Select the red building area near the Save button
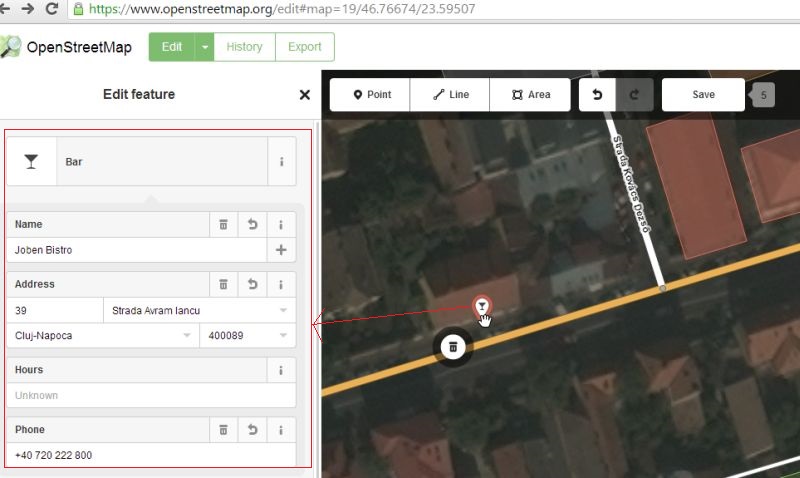800x478 pixels. click(x=696, y=186)
